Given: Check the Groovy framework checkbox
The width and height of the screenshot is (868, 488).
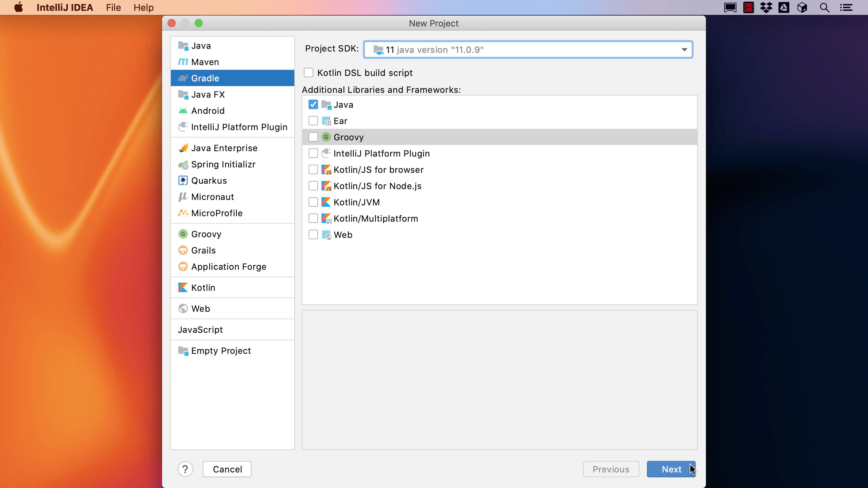Looking at the screenshot, I should click(x=313, y=137).
